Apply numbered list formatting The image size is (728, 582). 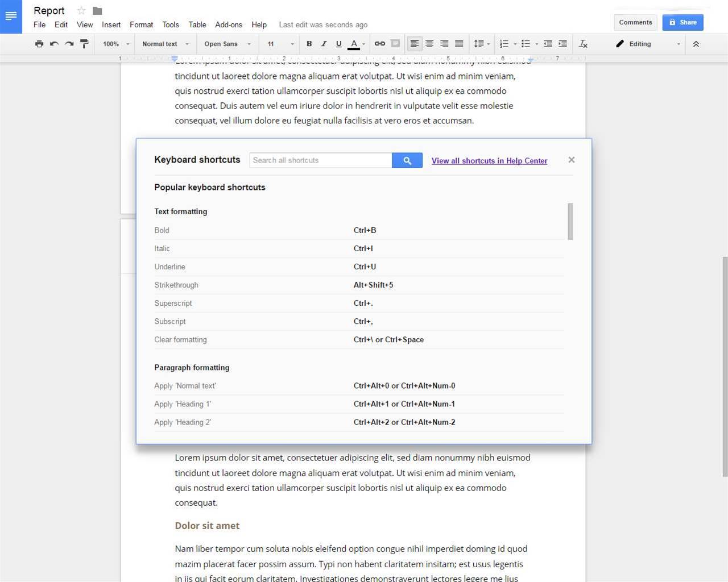coord(504,44)
